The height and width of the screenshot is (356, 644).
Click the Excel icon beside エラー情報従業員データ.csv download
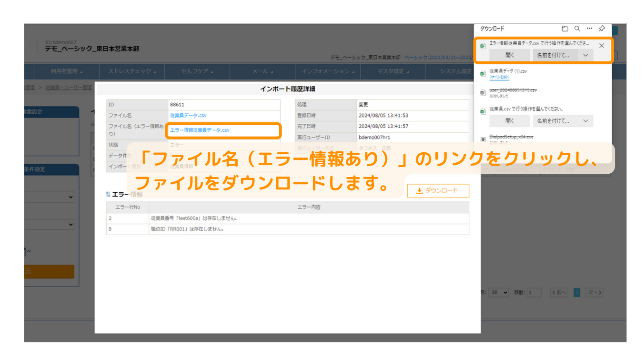point(483,46)
